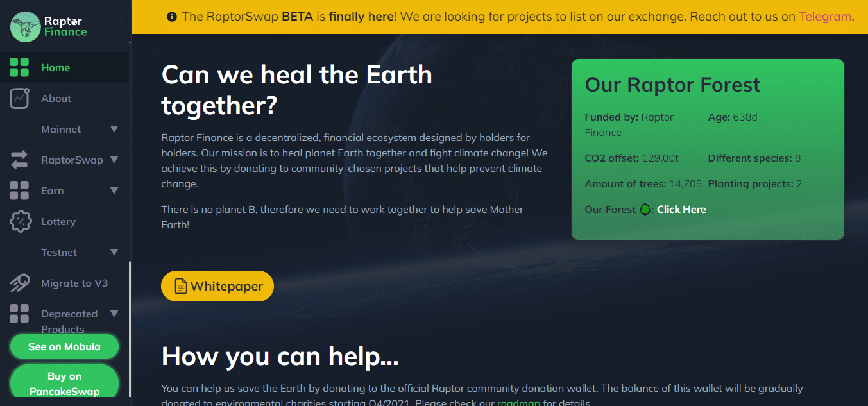Viewport: 868px width, 406px height.
Task: Click the green Home grid icon
Action: (19, 67)
